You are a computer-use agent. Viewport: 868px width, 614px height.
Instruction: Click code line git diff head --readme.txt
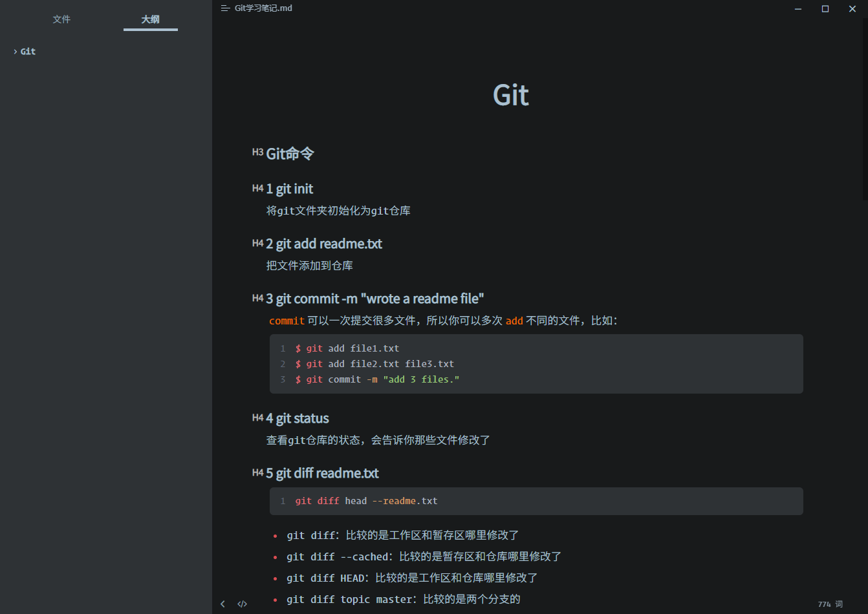(x=366, y=501)
